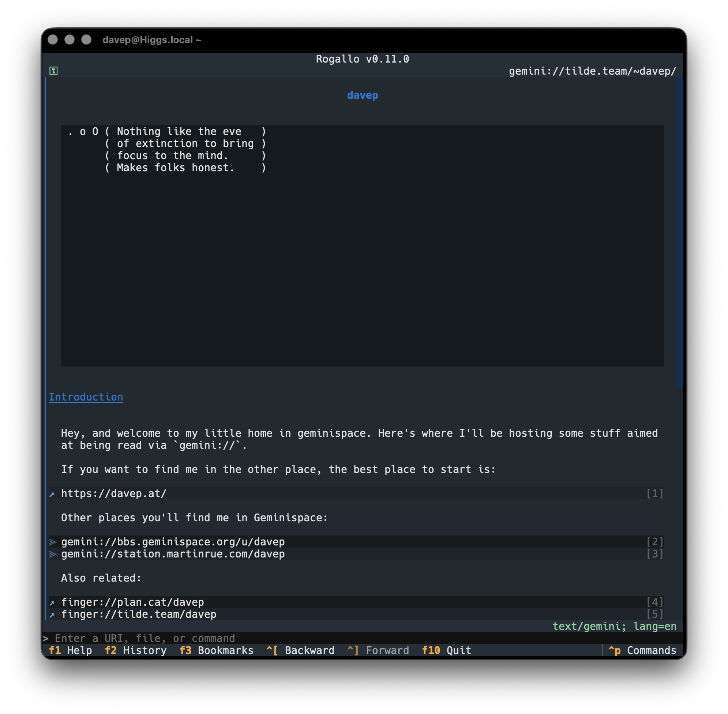Click the 'Also related:' text
Viewport: 728px width, 714px height.
(101, 578)
